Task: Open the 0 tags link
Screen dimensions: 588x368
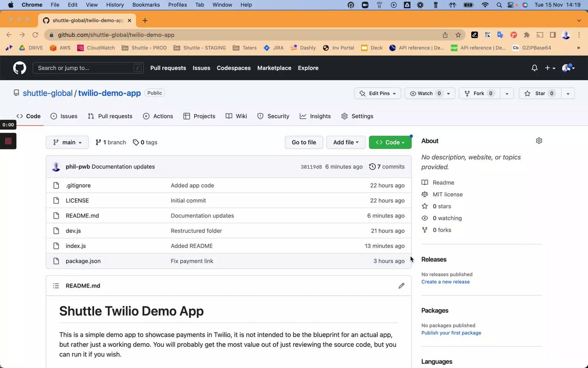Action: (145, 143)
